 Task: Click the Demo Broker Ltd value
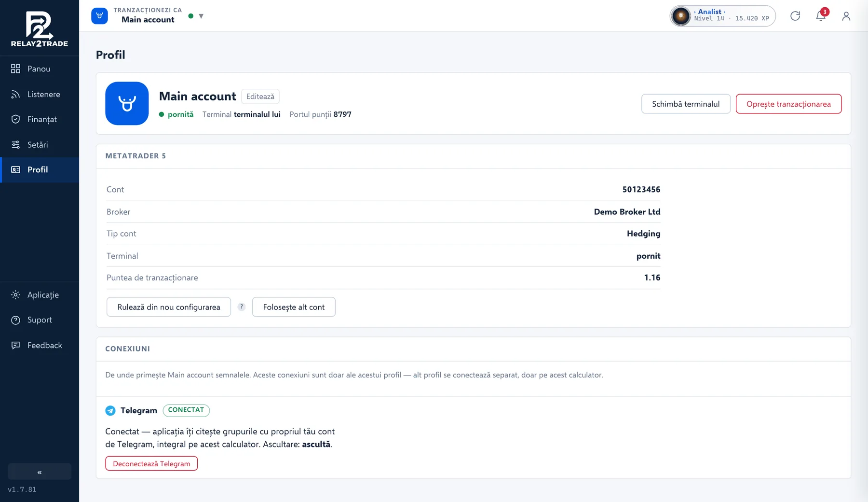[x=627, y=212]
